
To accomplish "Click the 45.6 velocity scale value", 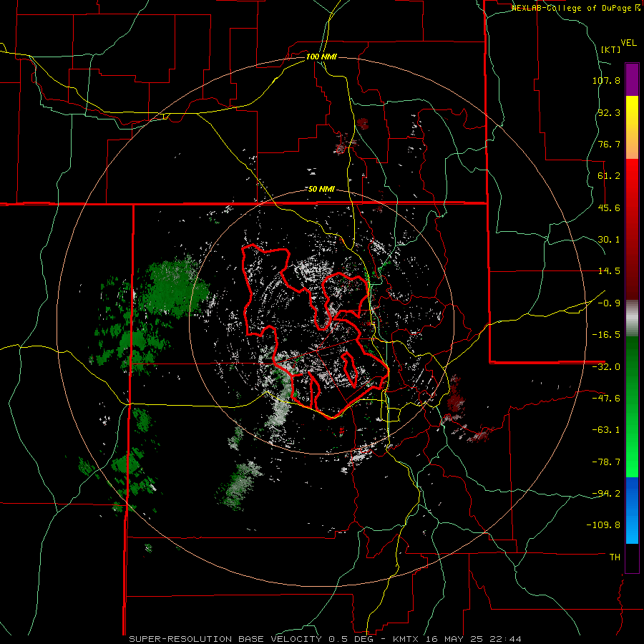I will pyautogui.click(x=609, y=208).
